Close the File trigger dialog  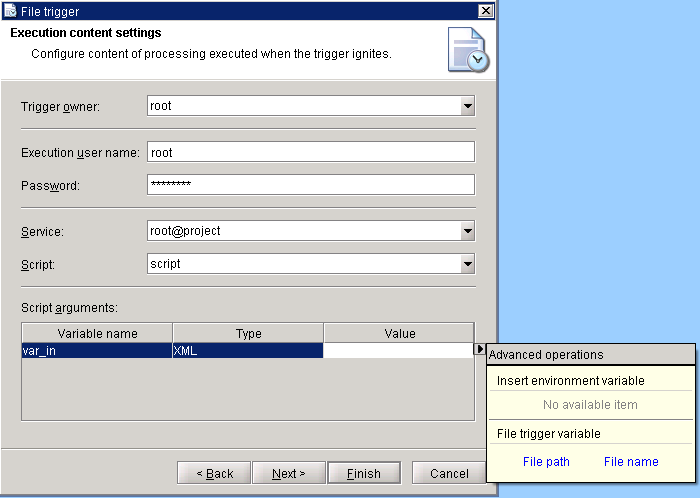click(x=486, y=11)
